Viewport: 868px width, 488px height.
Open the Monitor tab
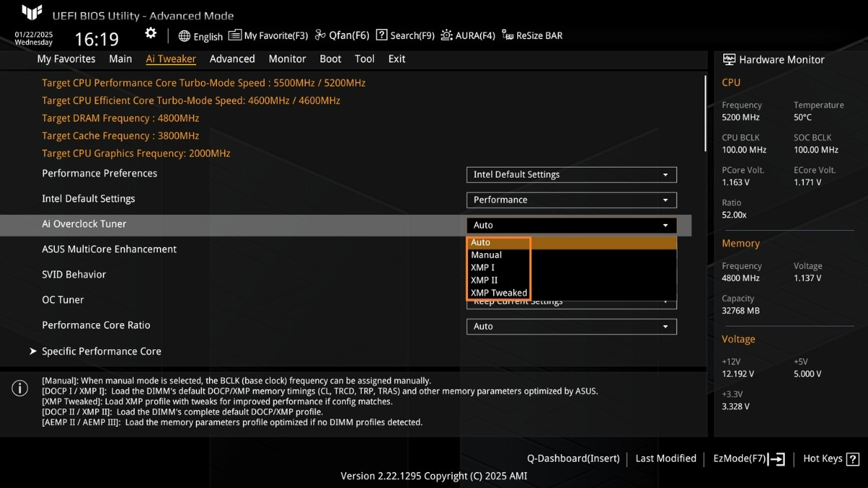tap(287, 59)
